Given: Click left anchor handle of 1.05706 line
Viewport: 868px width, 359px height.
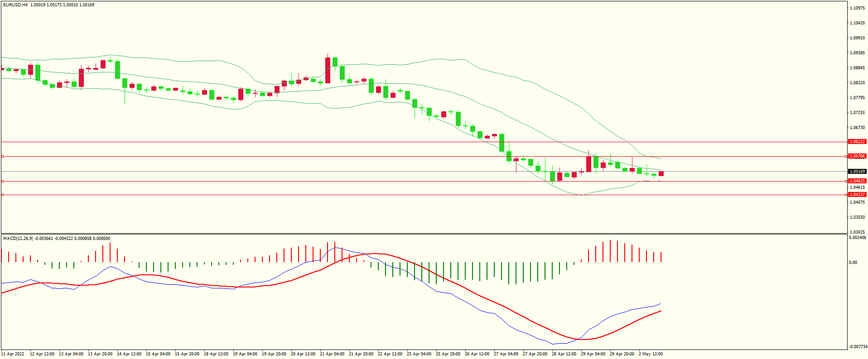Looking at the screenshot, I should (x=3, y=156).
